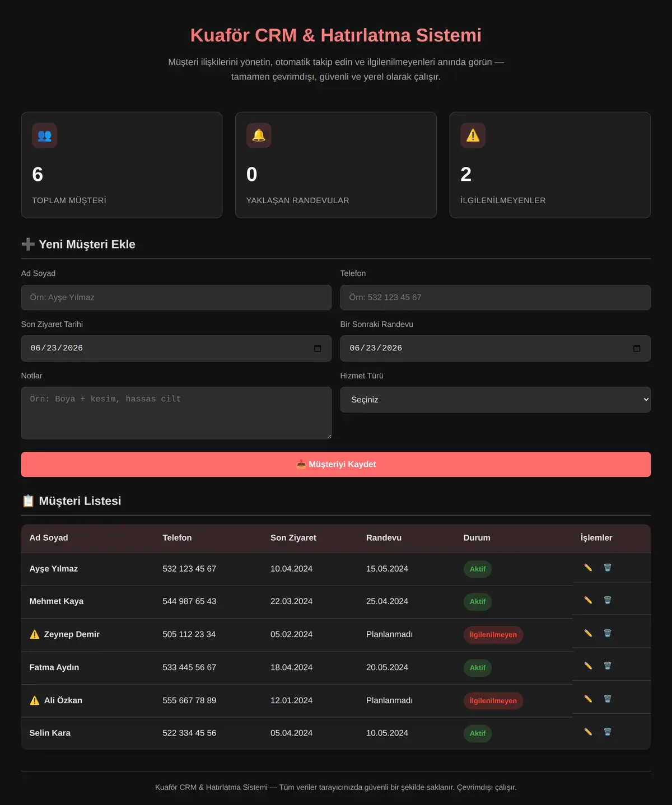
Task: Click the Aktif badge for Ayşe Yılmaz
Action: click(x=478, y=569)
